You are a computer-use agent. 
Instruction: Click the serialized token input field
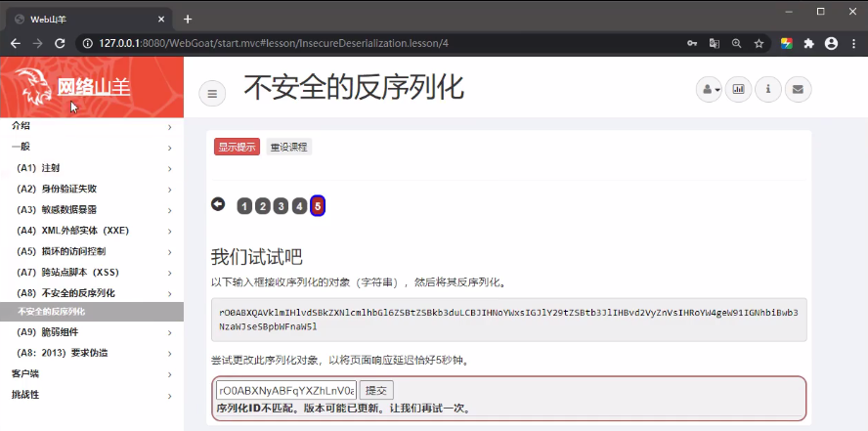286,390
